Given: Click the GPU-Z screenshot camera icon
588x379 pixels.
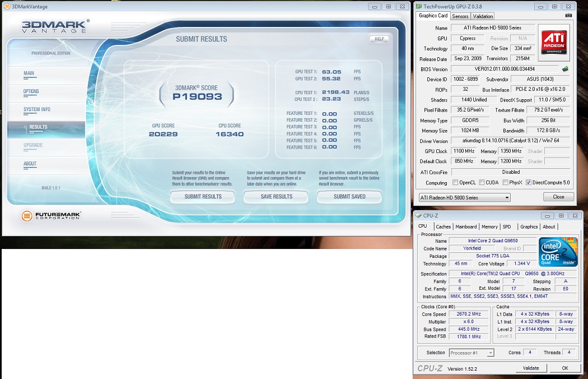Looking at the screenshot, I should [568, 15].
